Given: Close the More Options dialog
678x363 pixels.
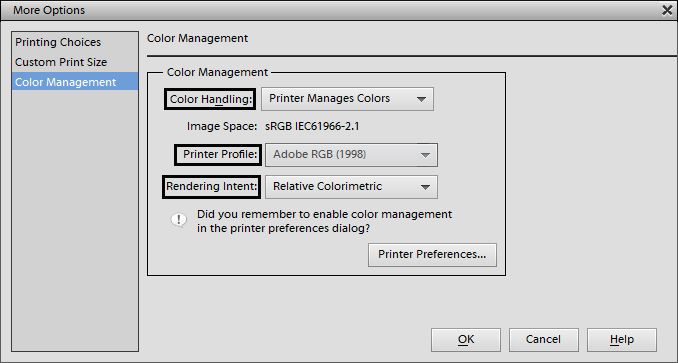Looking at the screenshot, I should coord(667,10).
